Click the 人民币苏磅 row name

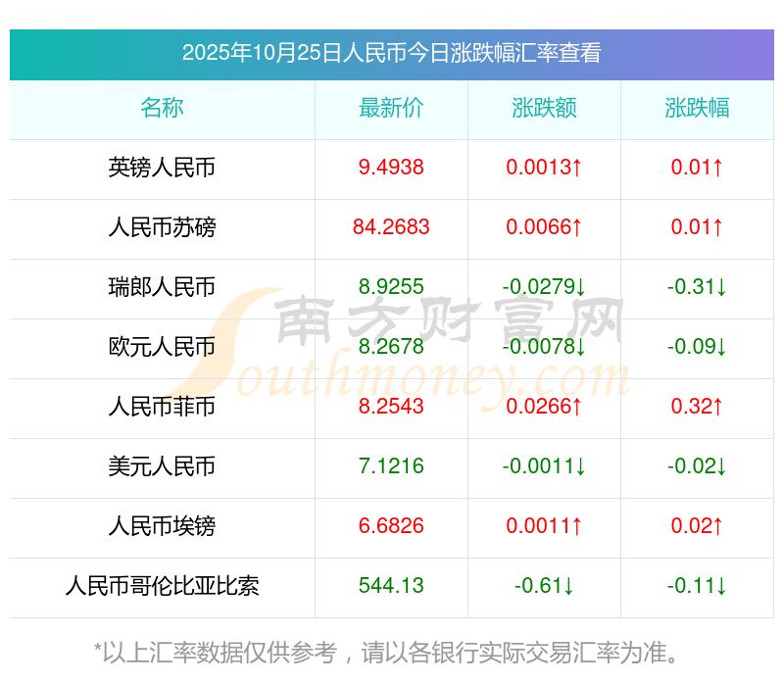pos(162,227)
